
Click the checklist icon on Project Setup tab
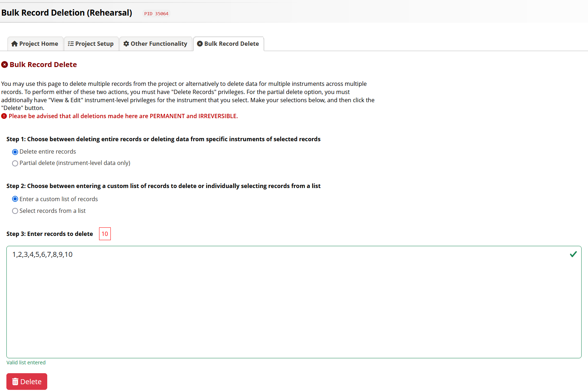[71, 44]
